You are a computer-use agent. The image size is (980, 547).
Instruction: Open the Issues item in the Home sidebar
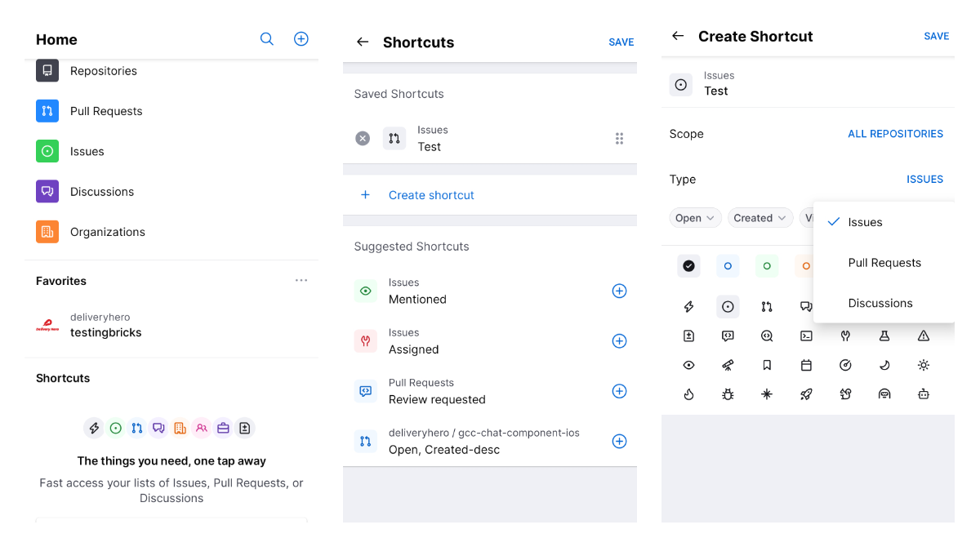pos(87,151)
